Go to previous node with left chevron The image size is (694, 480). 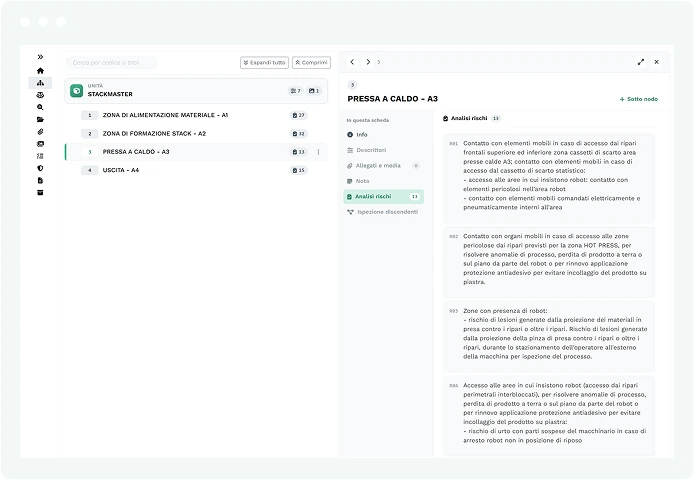(x=352, y=62)
